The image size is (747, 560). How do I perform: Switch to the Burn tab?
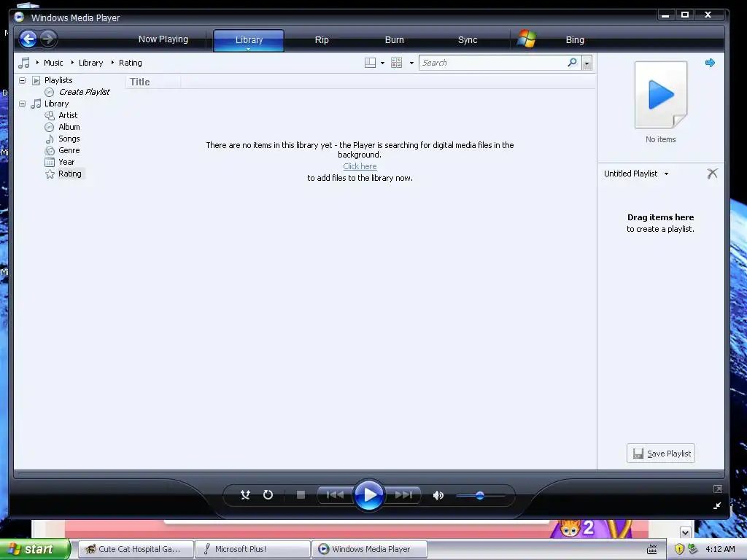395,40
